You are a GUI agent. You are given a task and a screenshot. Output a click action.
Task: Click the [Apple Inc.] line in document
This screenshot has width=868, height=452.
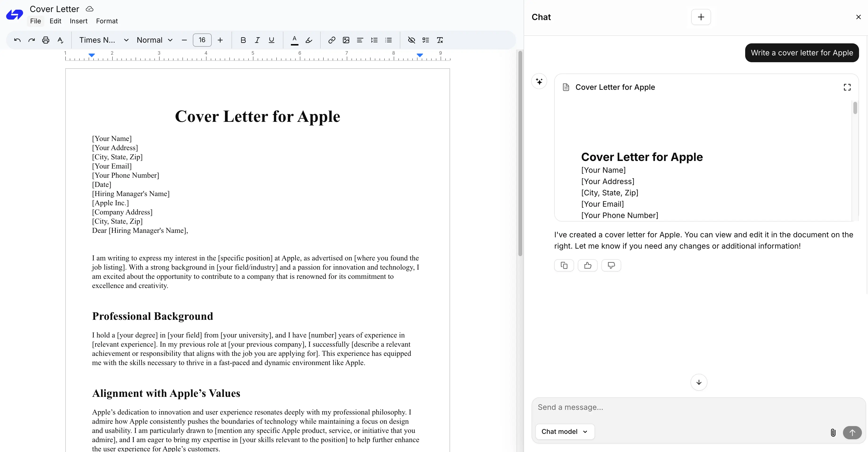pos(111,203)
